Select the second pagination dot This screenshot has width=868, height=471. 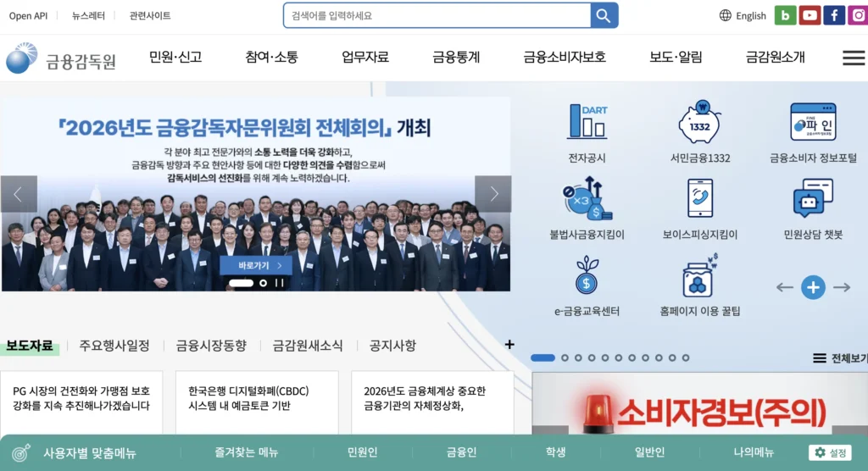coord(565,358)
